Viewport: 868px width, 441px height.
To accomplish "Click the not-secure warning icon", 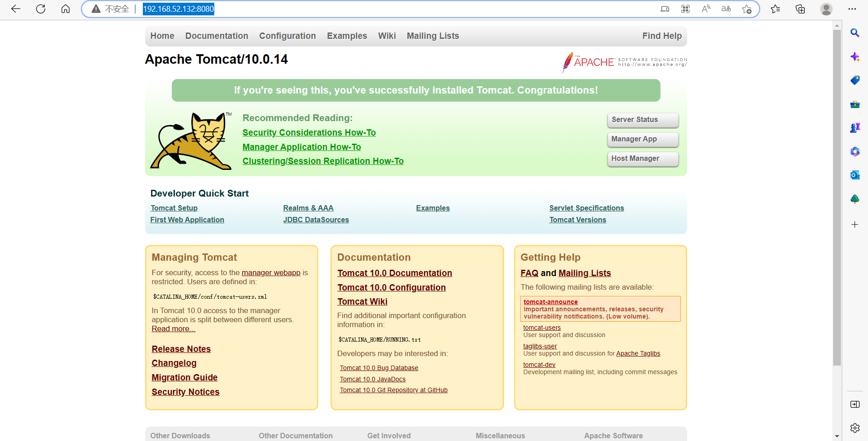I will [x=96, y=9].
